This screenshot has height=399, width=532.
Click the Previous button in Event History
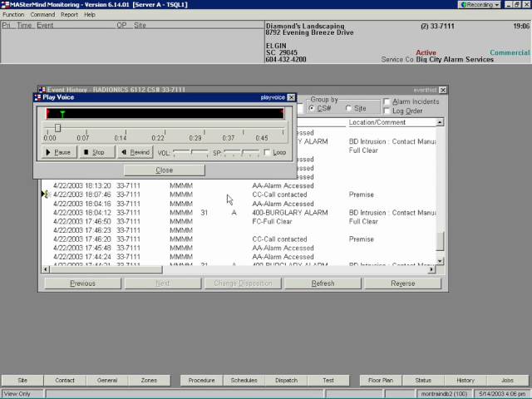click(x=82, y=283)
